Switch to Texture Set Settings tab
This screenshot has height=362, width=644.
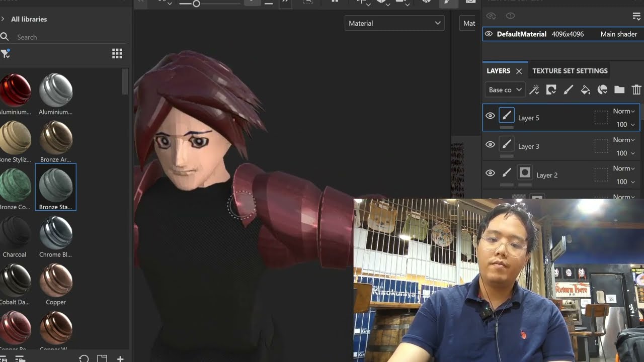click(570, 71)
